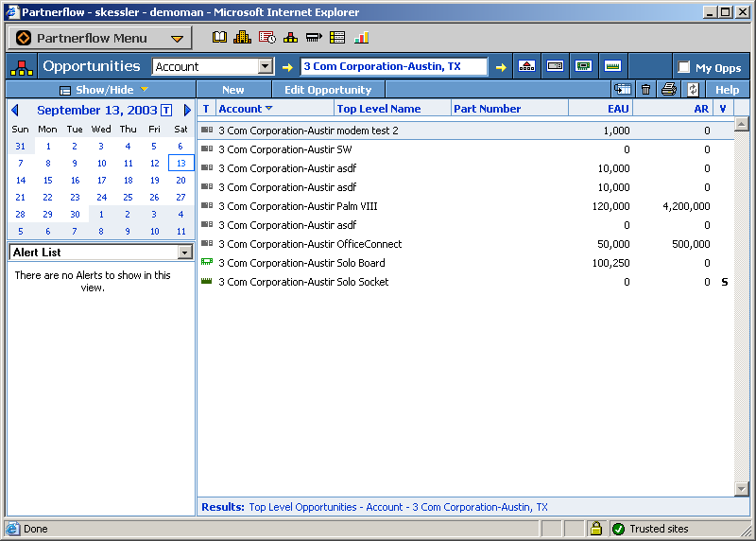756x541 pixels.
Task: Click the red triangle top level filter icon
Action: point(526,66)
